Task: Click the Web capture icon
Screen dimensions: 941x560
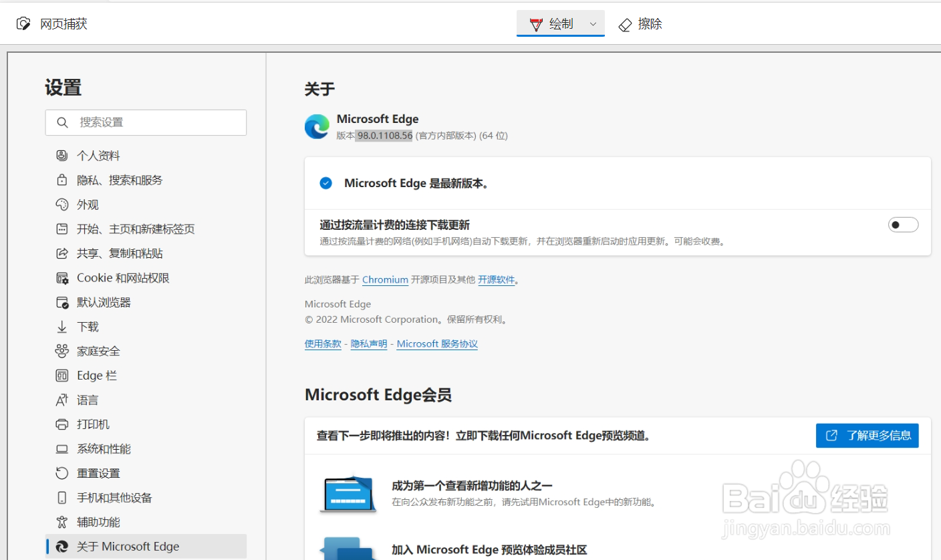Action: coord(23,24)
